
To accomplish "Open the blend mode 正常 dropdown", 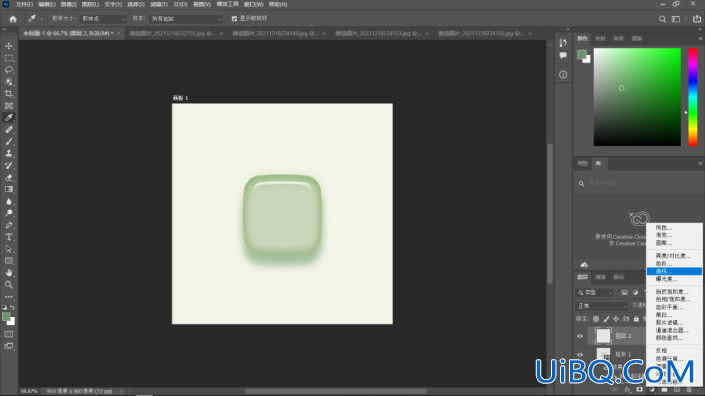I will pos(602,306).
